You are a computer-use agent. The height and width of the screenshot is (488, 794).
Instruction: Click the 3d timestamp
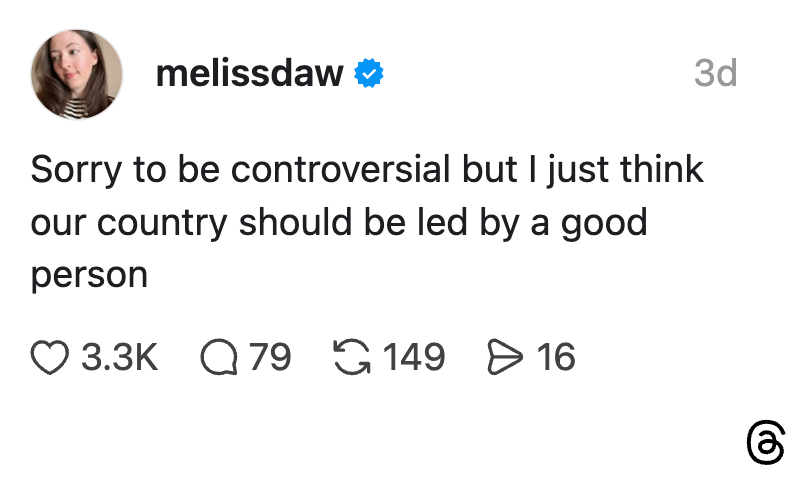pyautogui.click(x=715, y=73)
